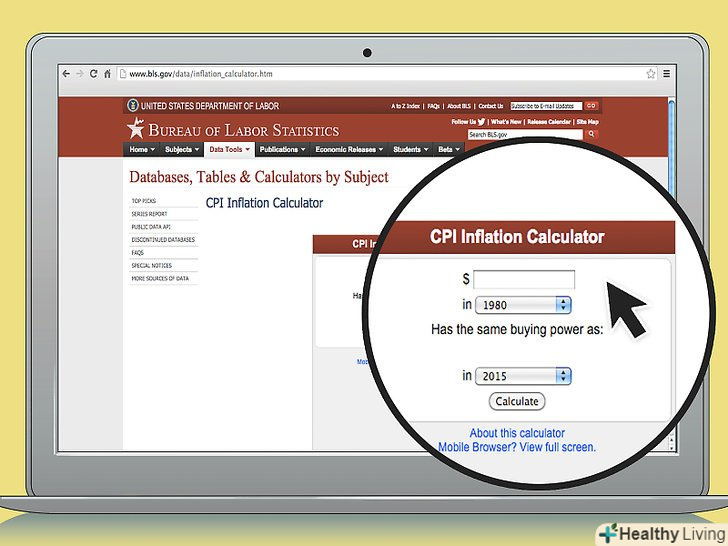
Task: Select More Sources of Data in sidebar
Action: [x=160, y=279]
